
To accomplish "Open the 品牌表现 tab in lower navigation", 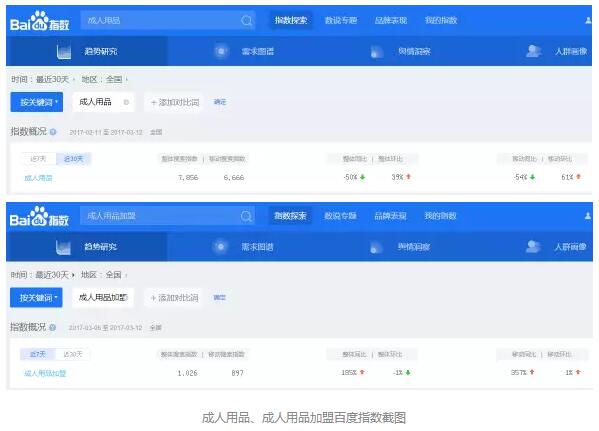I will (x=390, y=216).
